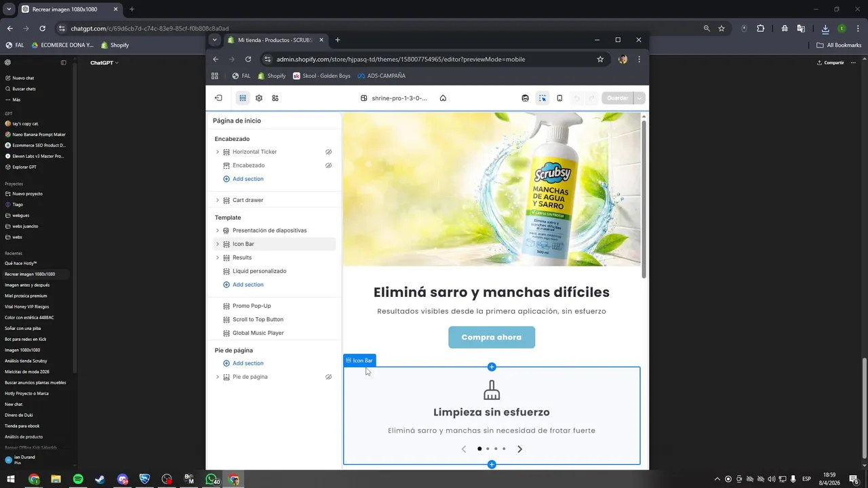The height and width of the screenshot is (488, 868).
Task: Reload the Shopify editor window
Action: (x=248, y=59)
